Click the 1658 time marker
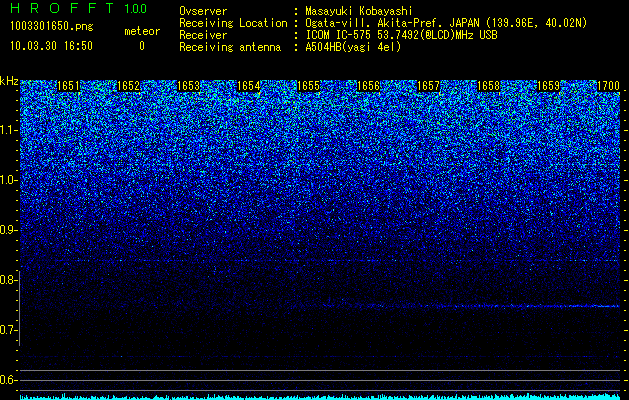The height and width of the screenshot is (400, 629). [x=489, y=86]
